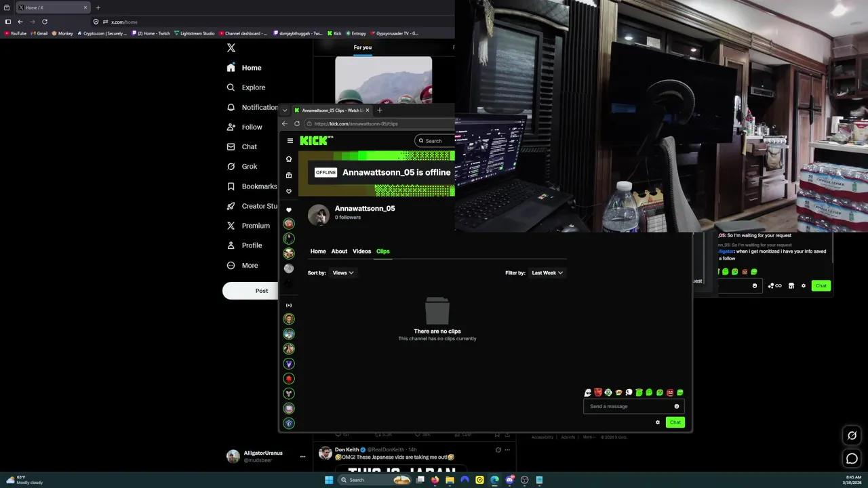Open the Gmail bookmark
868x488 pixels.
tap(40, 33)
